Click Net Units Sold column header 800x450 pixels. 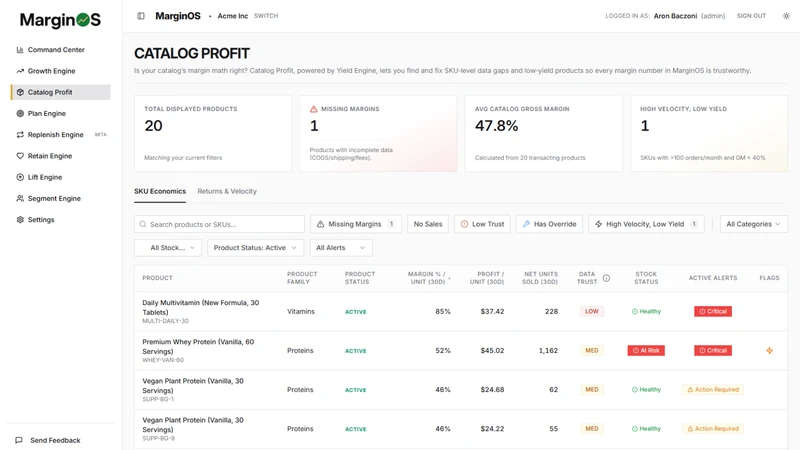coord(540,278)
